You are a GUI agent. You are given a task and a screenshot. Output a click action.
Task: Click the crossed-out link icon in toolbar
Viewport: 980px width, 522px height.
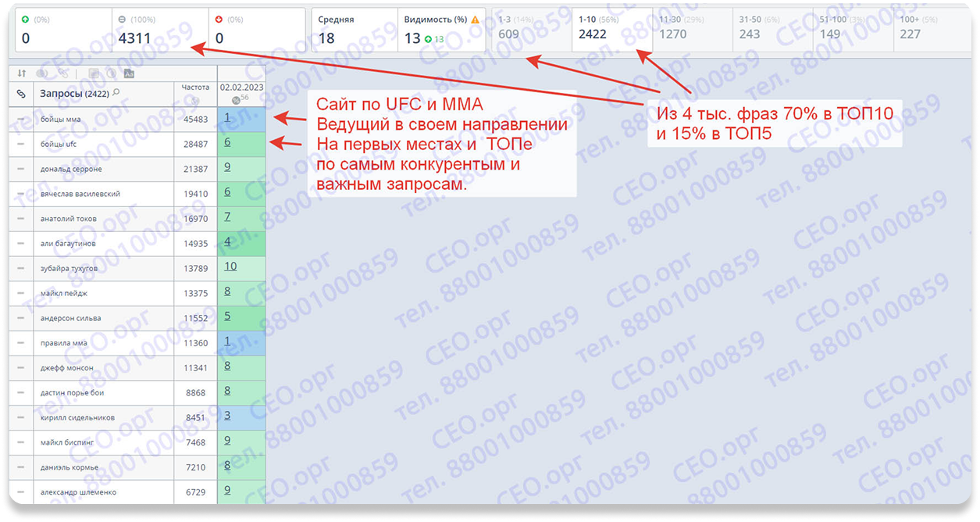62,73
